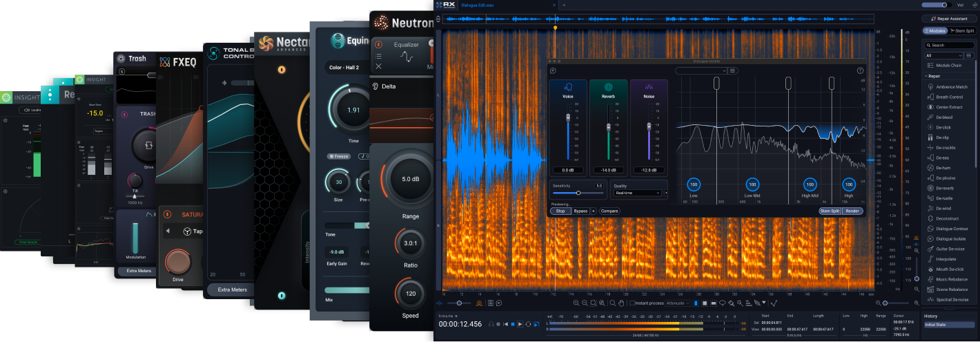
Task: Open the preset menu icon in Dialogue Isolate
Action: tap(732, 70)
